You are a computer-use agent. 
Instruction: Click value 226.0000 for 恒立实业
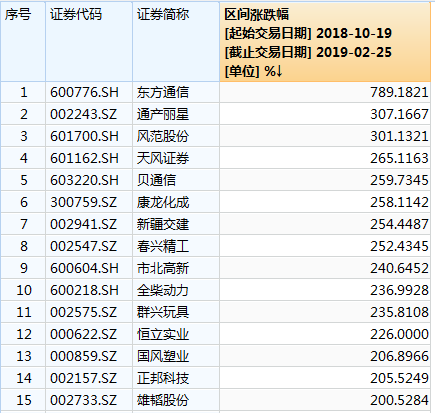coord(325,334)
